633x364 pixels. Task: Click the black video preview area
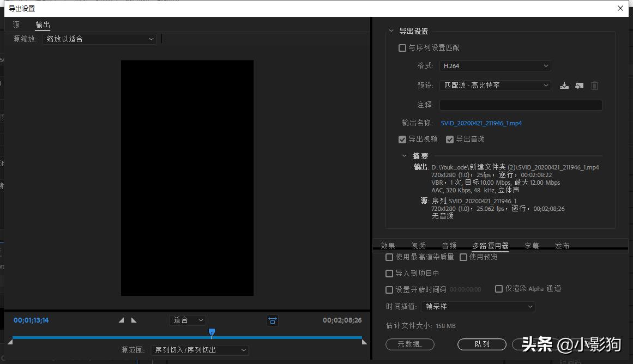(188, 178)
